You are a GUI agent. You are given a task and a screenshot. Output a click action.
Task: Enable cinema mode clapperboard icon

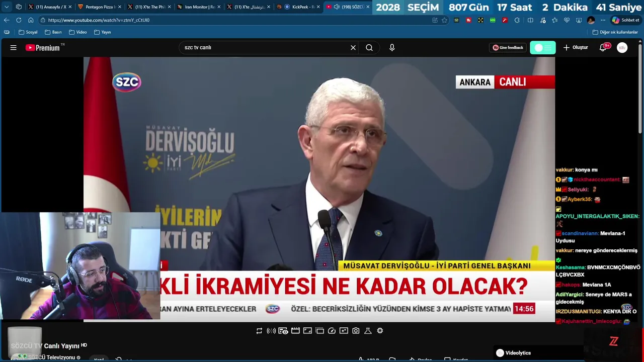295,331
